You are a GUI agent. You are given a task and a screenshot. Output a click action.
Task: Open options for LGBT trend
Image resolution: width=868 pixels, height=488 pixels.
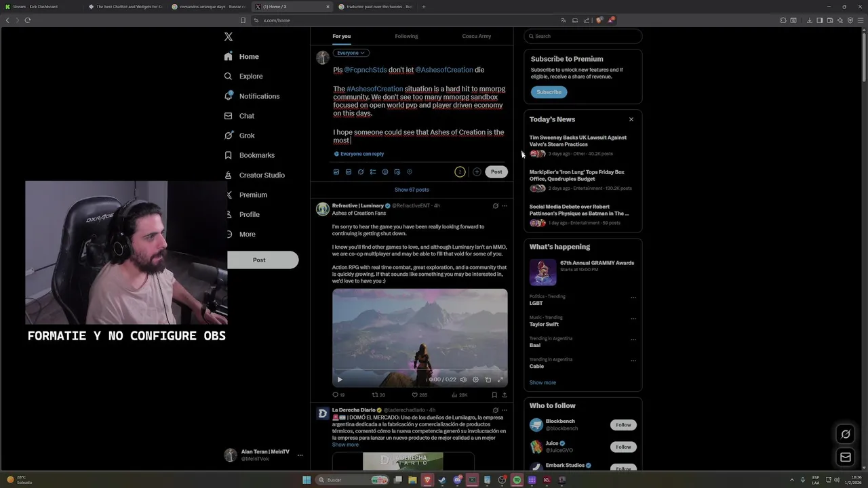633,298
